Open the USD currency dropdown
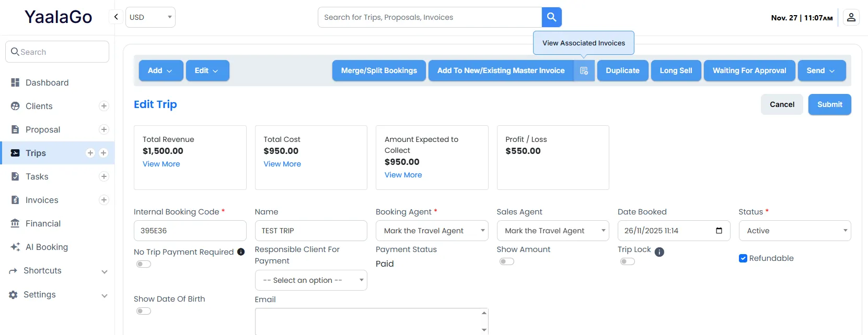 151,17
